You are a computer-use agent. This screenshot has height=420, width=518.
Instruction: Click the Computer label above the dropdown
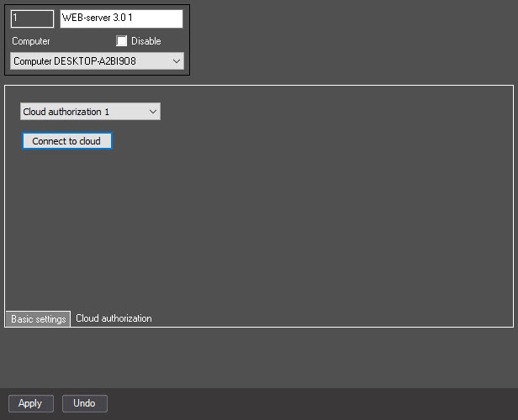[x=31, y=41]
